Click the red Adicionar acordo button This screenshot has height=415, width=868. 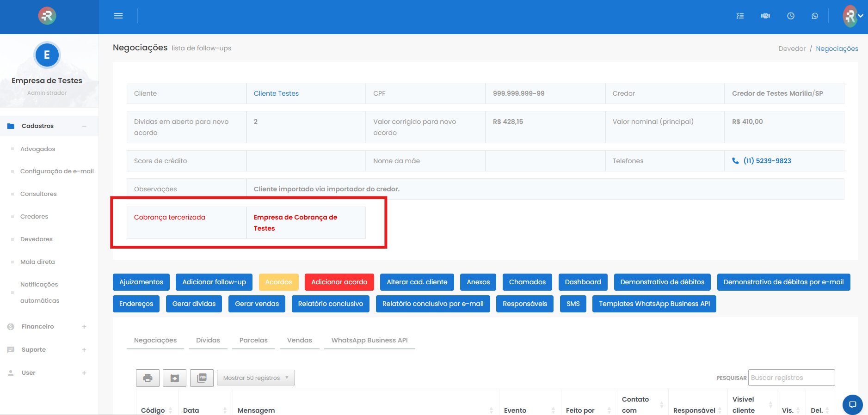coord(339,282)
